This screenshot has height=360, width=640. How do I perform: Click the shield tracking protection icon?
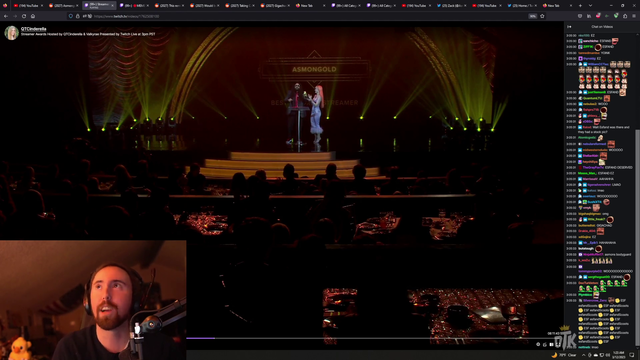click(x=71, y=16)
